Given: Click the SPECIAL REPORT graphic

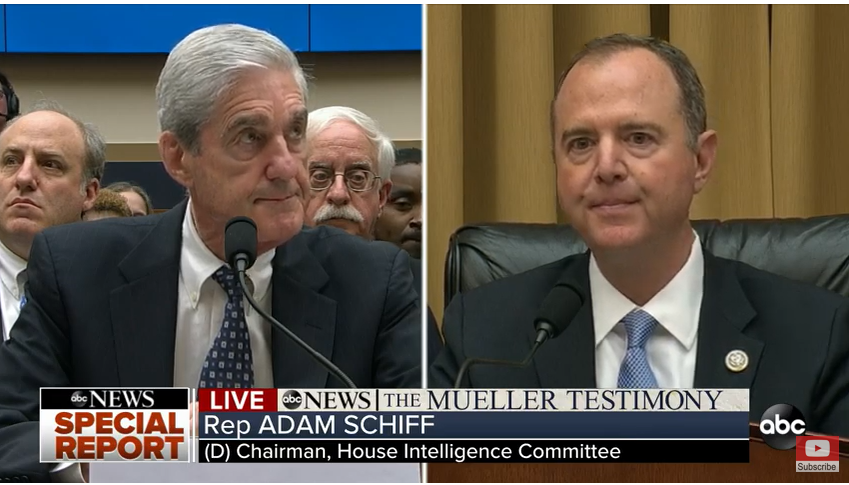Looking at the screenshot, I should coord(114,436).
